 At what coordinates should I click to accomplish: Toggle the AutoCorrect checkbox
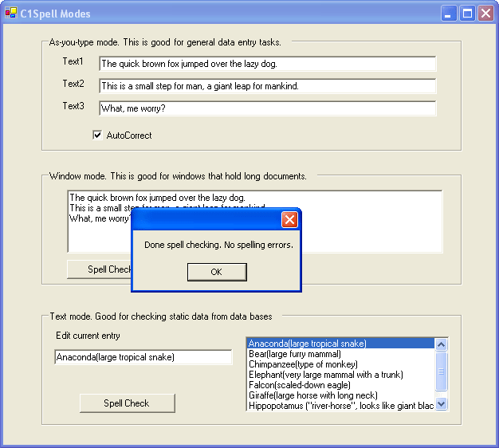click(x=97, y=135)
